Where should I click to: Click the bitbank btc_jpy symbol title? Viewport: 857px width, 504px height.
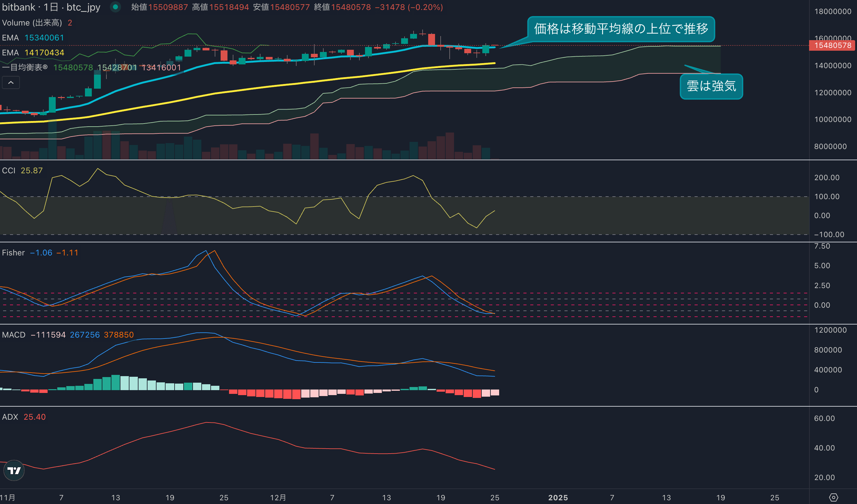click(51, 7)
